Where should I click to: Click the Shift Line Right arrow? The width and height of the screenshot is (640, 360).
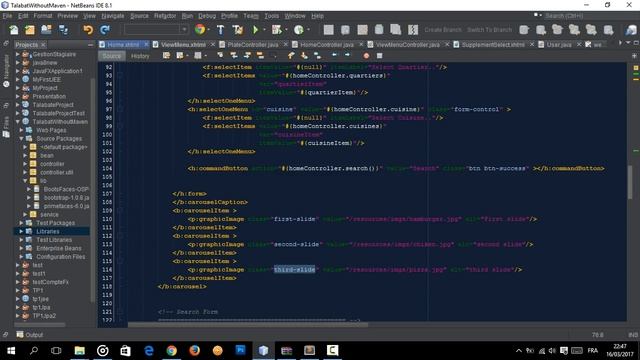(347, 56)
